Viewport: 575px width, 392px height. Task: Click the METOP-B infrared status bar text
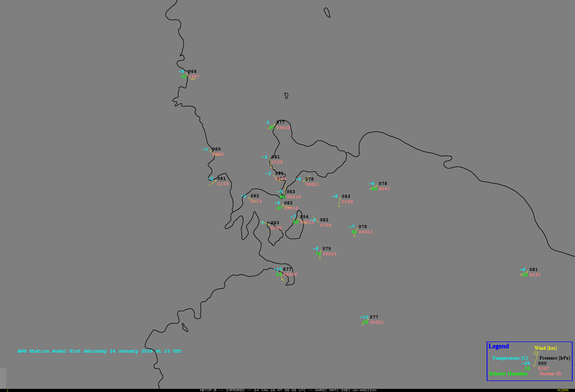click(288, 390)
